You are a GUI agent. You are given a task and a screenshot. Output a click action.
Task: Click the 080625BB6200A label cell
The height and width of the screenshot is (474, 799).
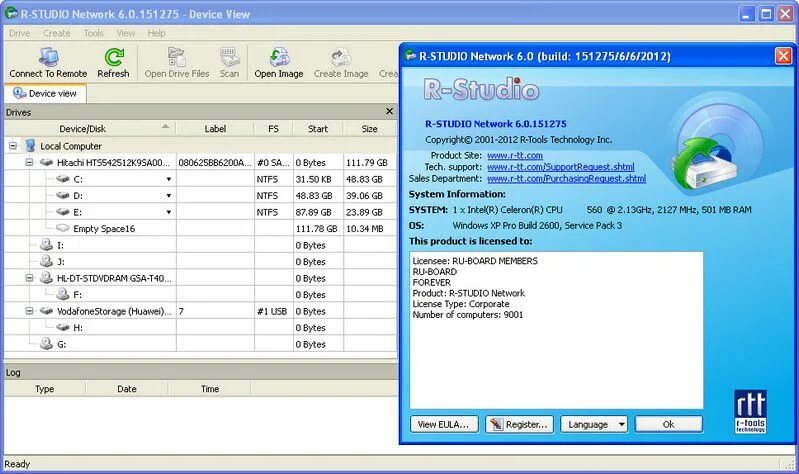click(215, 163)
